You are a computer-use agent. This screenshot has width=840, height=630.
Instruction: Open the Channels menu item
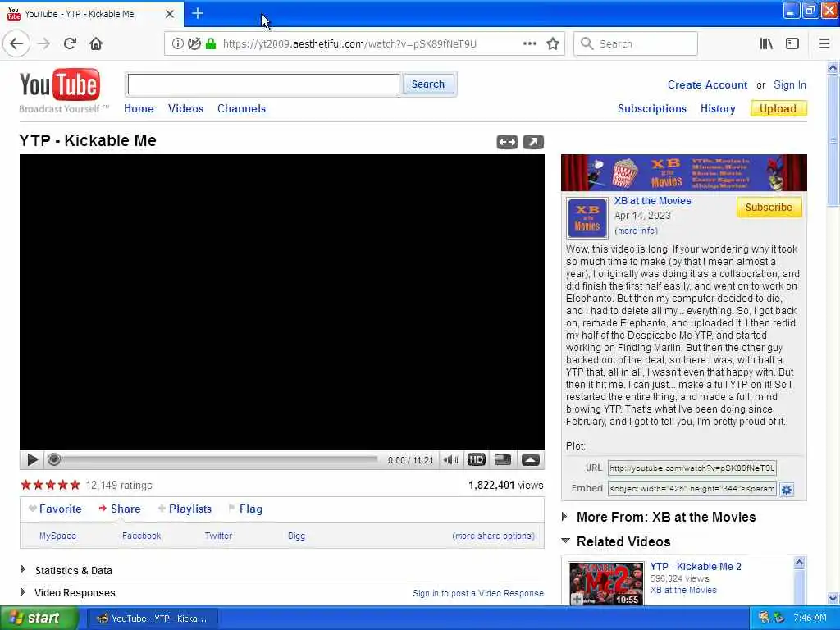tap(242, 109)
